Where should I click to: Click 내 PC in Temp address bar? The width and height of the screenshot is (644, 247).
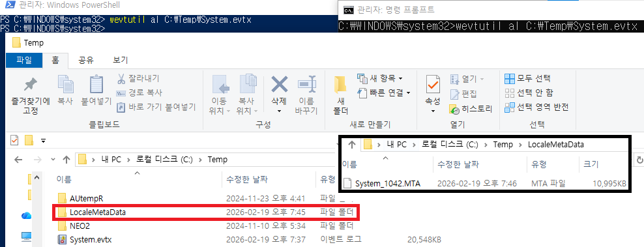click(x=111, y=160)
